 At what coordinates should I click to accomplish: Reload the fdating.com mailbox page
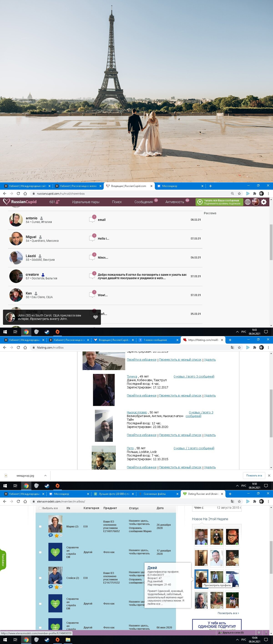click(x=18, y=348)
